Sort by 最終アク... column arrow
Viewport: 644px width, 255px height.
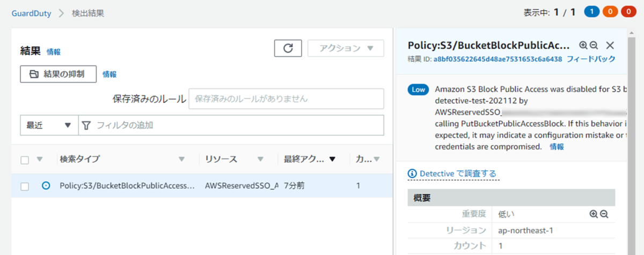(332, 159)
